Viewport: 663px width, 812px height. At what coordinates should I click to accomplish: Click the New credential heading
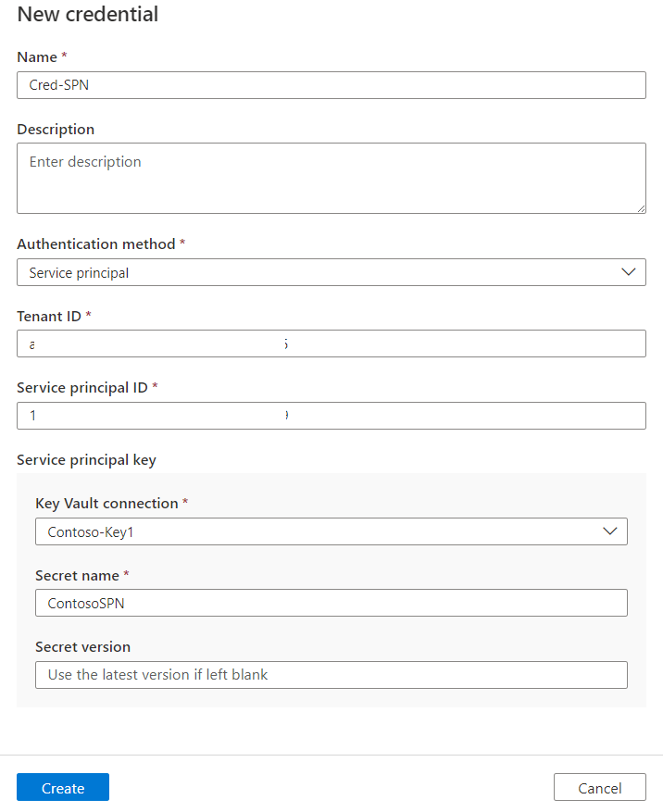point(87,15)
